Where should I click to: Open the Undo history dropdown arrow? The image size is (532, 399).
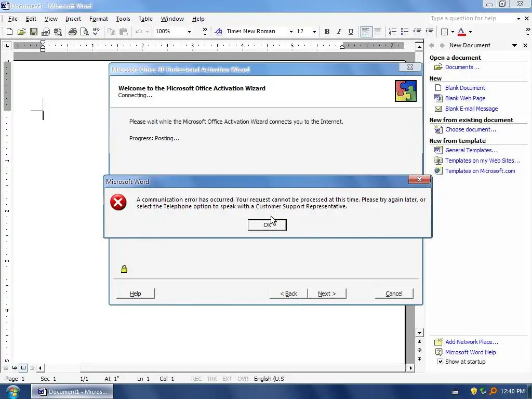(x=147, y=32)
